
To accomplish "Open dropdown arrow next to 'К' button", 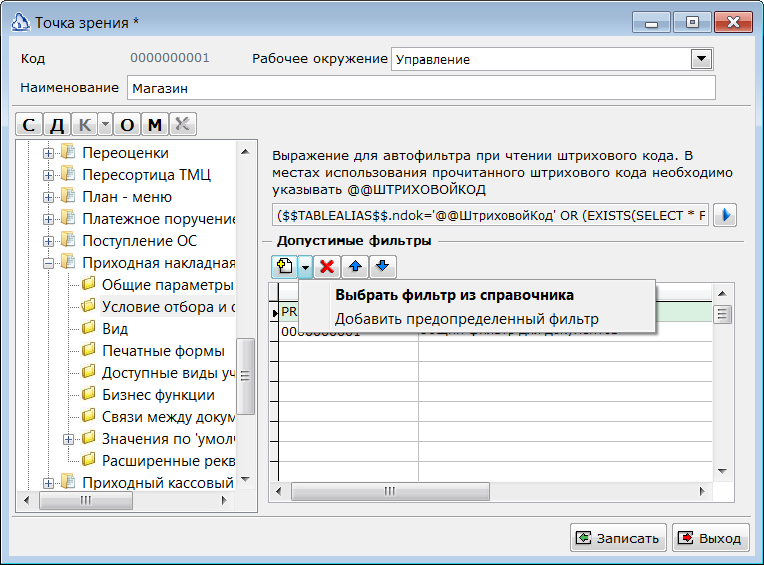I will tap(105, 125).
